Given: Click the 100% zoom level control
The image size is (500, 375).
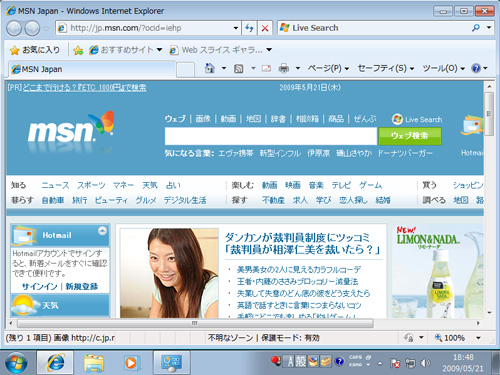Looking at the screenshot, I should pyautogui.click(x=450, y=338).
